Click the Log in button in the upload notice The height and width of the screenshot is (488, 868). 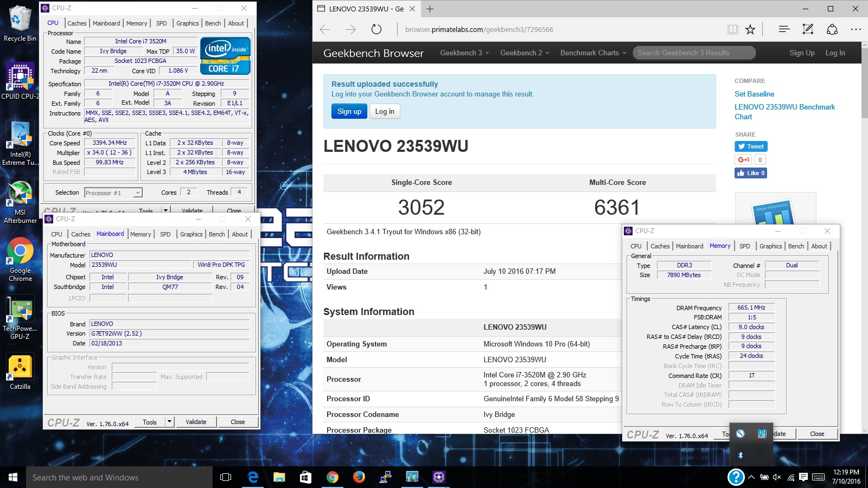pyautogui.click(x=385, y=111)
